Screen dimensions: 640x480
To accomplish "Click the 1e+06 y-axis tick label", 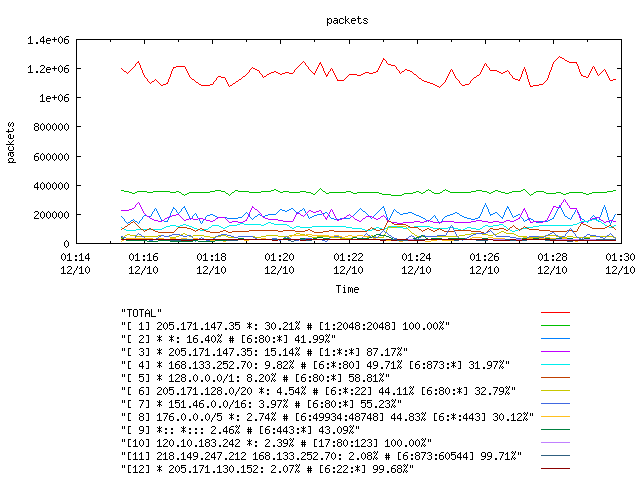I will 54,98.
